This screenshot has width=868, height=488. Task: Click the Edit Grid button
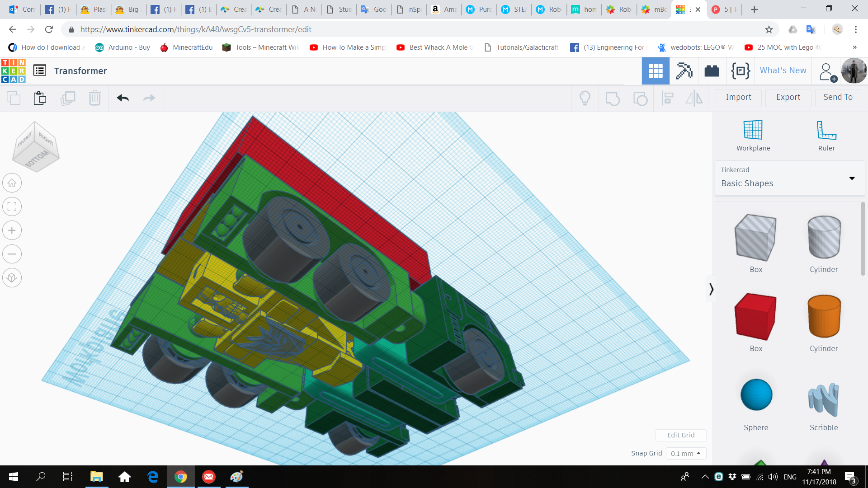(680, 435)
